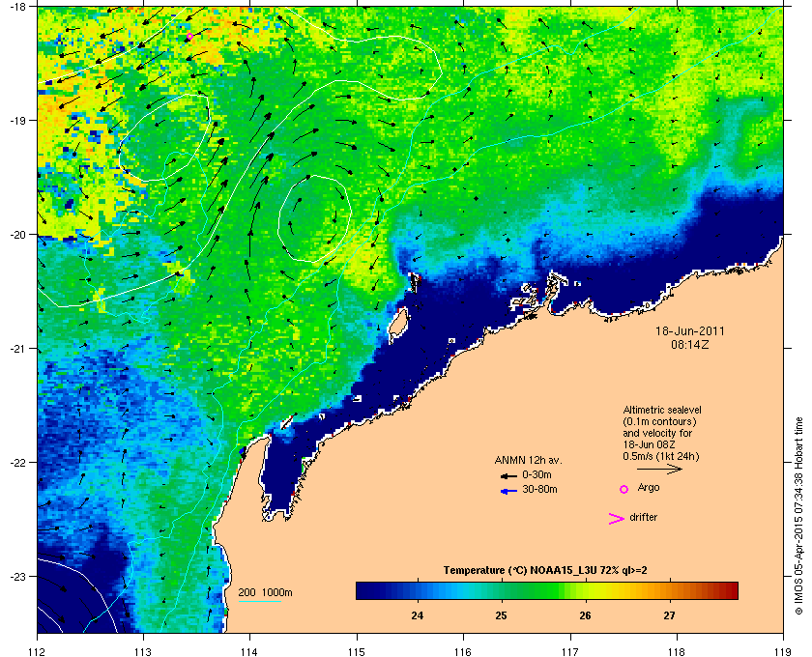This screenshot has height=657, width=812.
Task: Click the Argo float marker near 18.3S 113.4E
Action: [189, 37]
